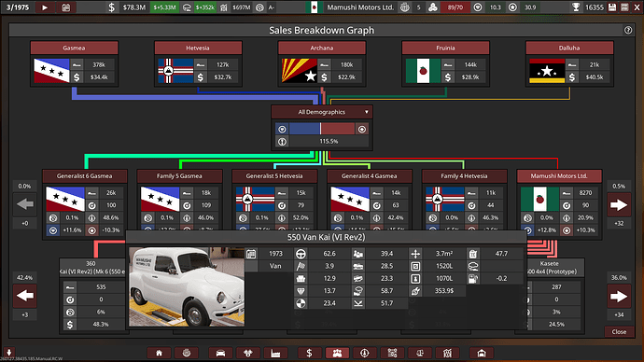Click the '$+5.33M' green income value
Viewport: 644px width, 362px height.
[x=164, y=7]
